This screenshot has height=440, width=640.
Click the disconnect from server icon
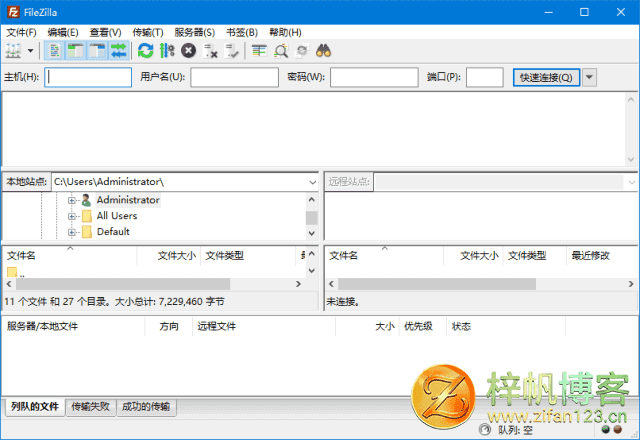click(210, 51)
